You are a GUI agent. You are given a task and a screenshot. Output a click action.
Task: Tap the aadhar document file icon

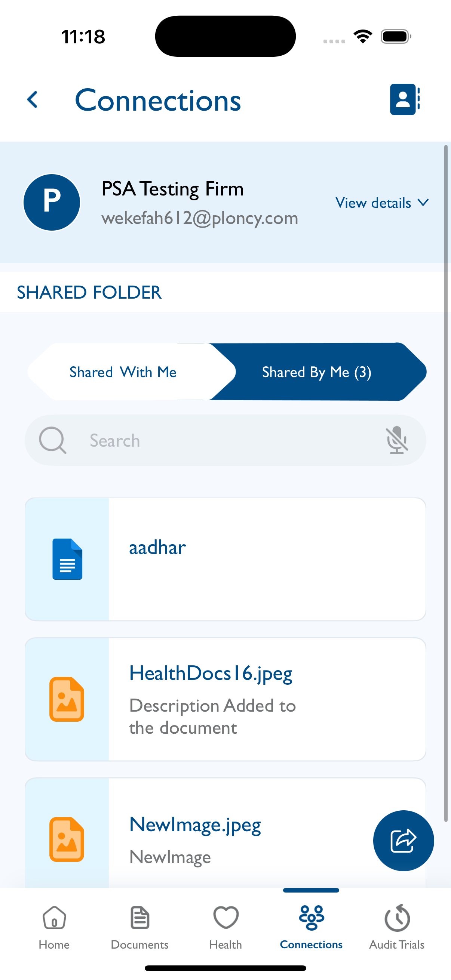(67, 559)
